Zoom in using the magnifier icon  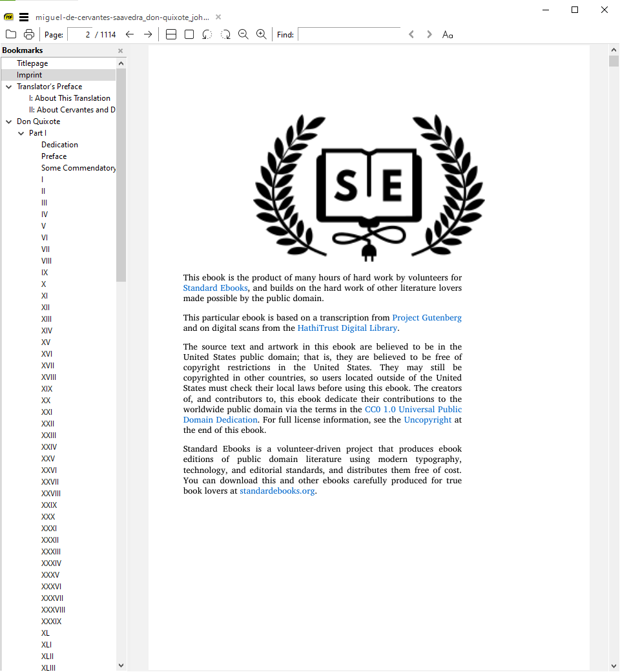[261, 34]
